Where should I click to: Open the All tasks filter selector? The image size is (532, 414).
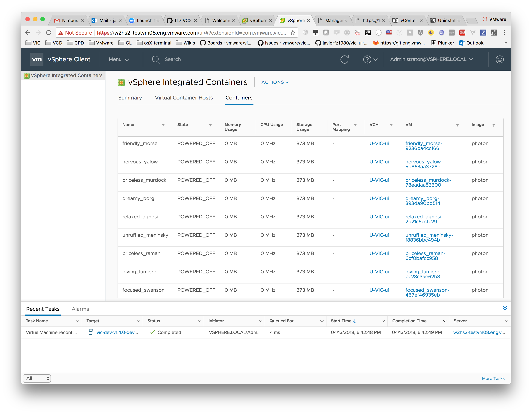37,378
